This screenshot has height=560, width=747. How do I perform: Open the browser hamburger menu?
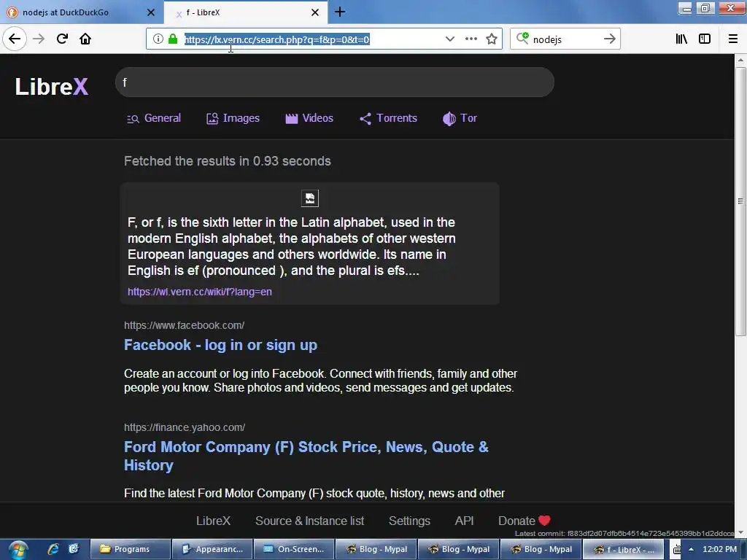[x=732, y=39]
